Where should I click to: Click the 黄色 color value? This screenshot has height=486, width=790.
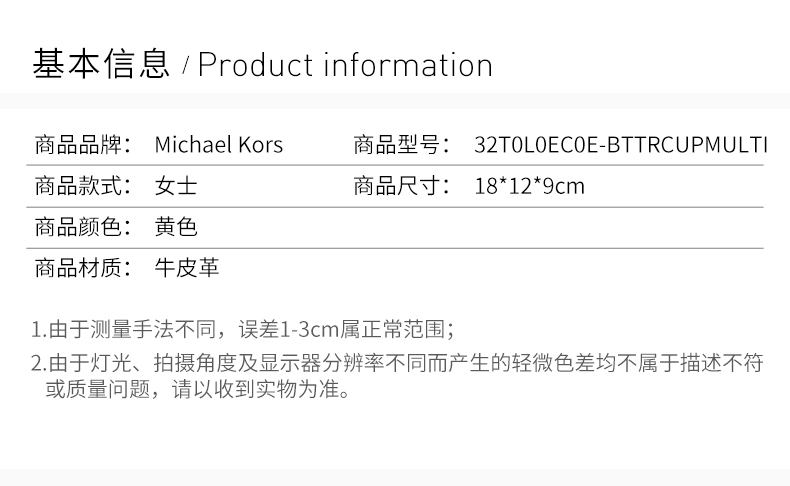coord(176,227)
